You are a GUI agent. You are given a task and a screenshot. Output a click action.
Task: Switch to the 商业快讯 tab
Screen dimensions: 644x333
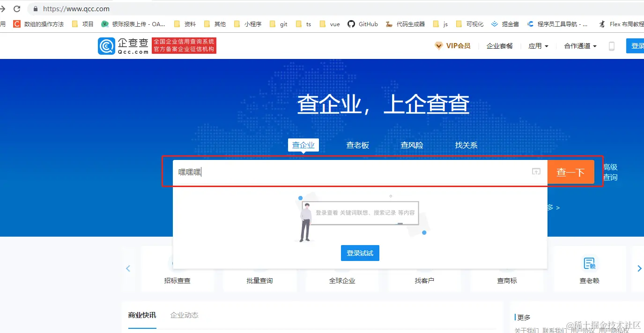click(x=142, y=315)
